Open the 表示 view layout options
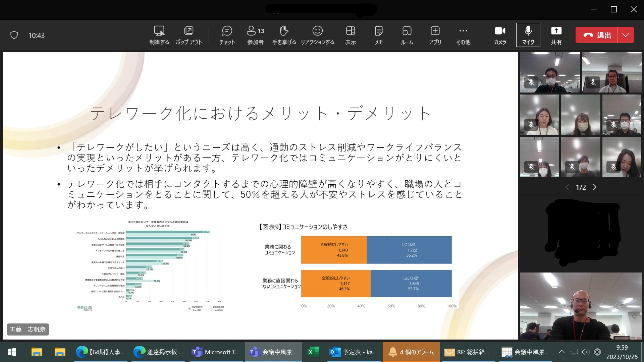 click(x=351, y=35)
